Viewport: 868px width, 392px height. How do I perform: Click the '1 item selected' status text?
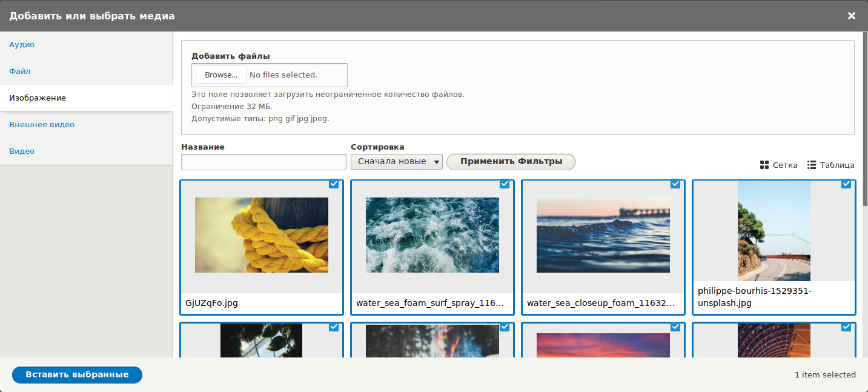click(825, 375)
